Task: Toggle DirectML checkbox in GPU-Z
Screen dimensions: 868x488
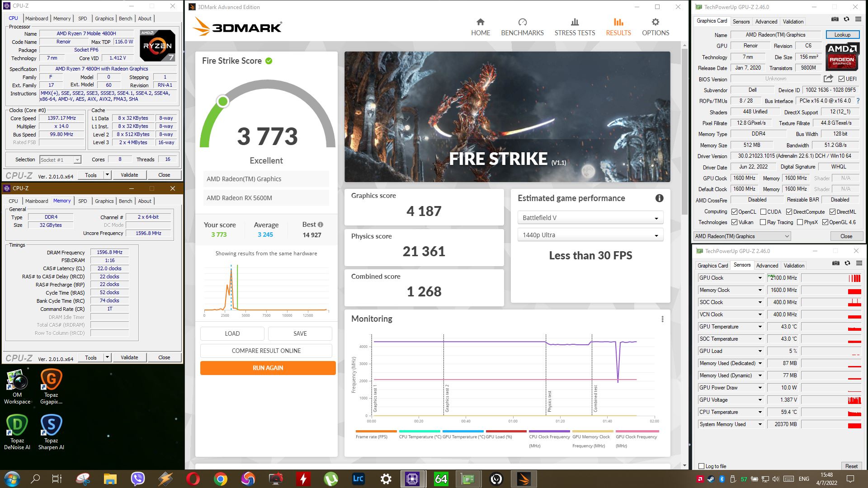Action: click(832, 211)
